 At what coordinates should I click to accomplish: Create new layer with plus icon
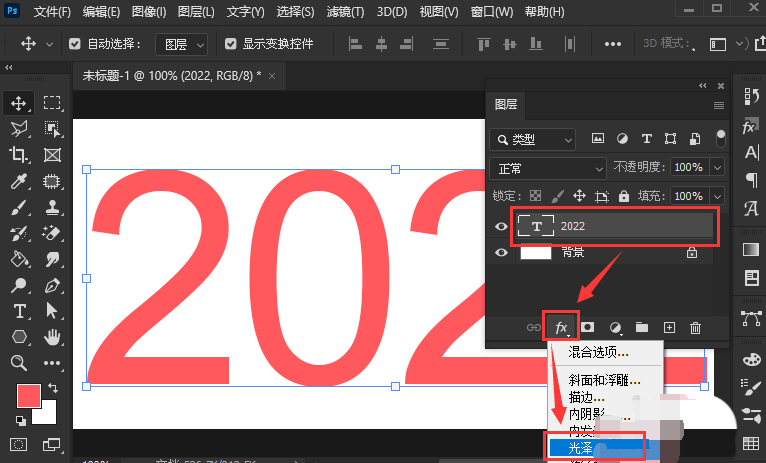coord(669,327)
